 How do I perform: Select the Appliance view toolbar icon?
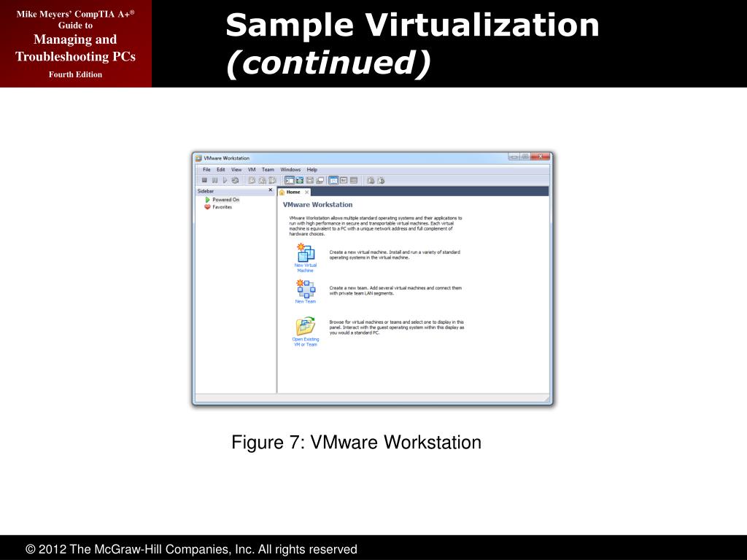(x=344, y=181)
